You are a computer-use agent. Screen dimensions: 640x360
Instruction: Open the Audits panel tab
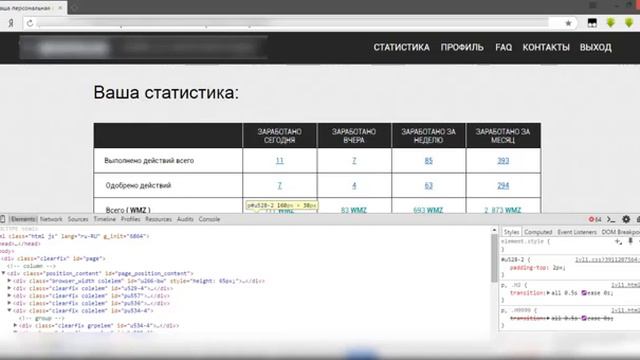[185, 219]
